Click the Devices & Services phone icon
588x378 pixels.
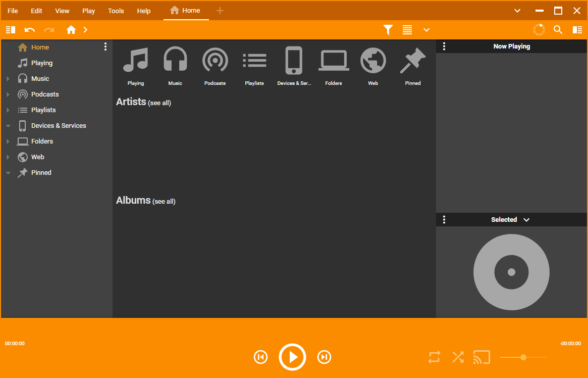point(294,61)
